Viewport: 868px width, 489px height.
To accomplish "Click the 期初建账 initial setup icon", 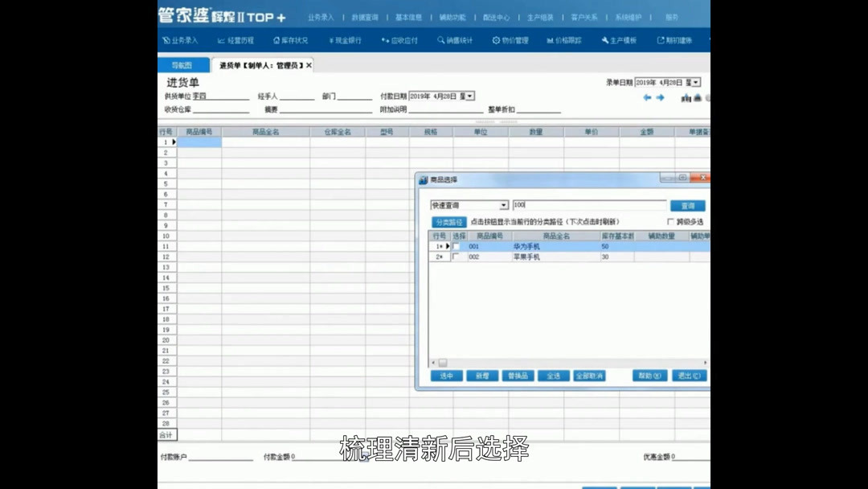I will (x=675, y=39).
